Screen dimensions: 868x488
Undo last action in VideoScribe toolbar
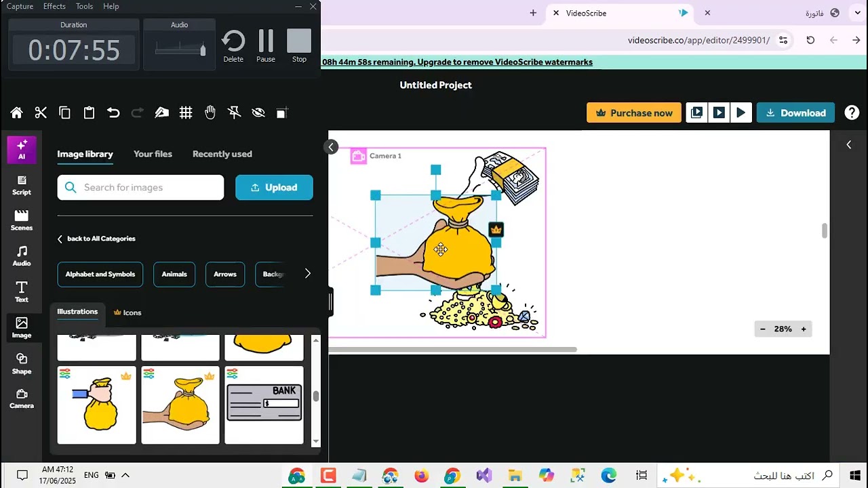coord(113,113)
